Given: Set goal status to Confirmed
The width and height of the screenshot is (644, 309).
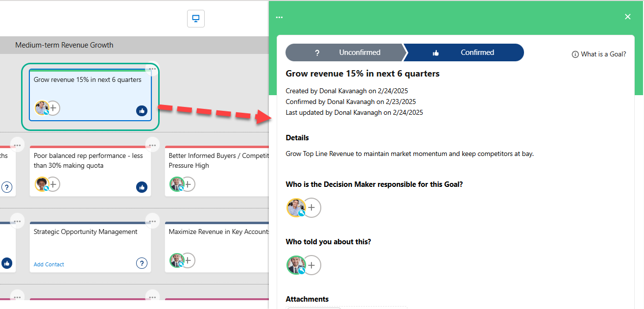Looking at the screenshot, I should pos(464,52).
